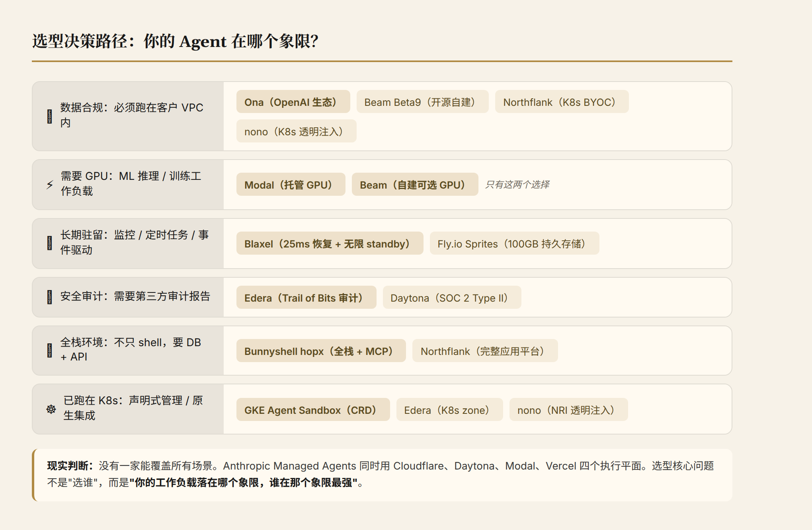Click the text Anthropic Managed Agents in callout
The image size is (812, 530).
[x=290, y=466]
